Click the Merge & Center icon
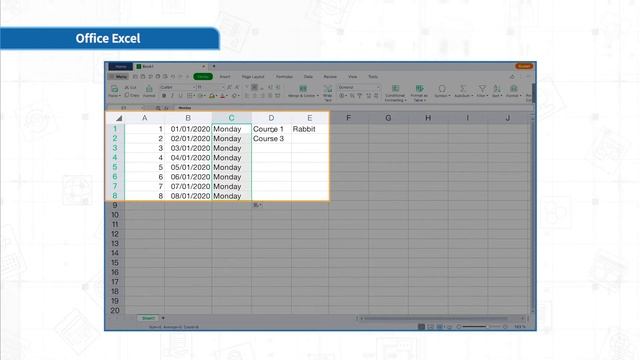Image resolution: width=640 pixels, height=360 pixels. click(x=303, y=89)
